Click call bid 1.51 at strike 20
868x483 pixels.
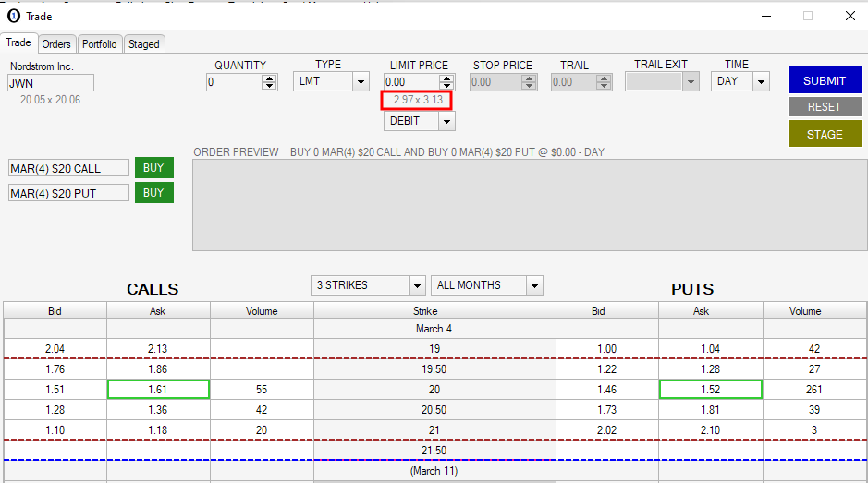(55, 390)
